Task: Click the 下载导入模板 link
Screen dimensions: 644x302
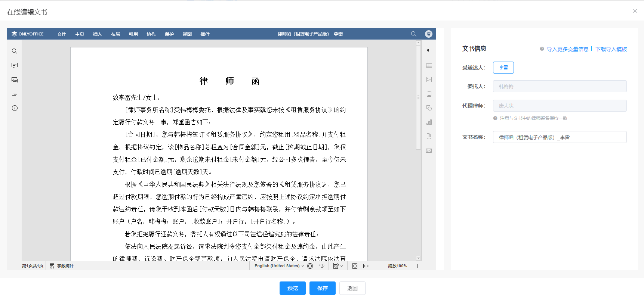Action: click(611, 49)
